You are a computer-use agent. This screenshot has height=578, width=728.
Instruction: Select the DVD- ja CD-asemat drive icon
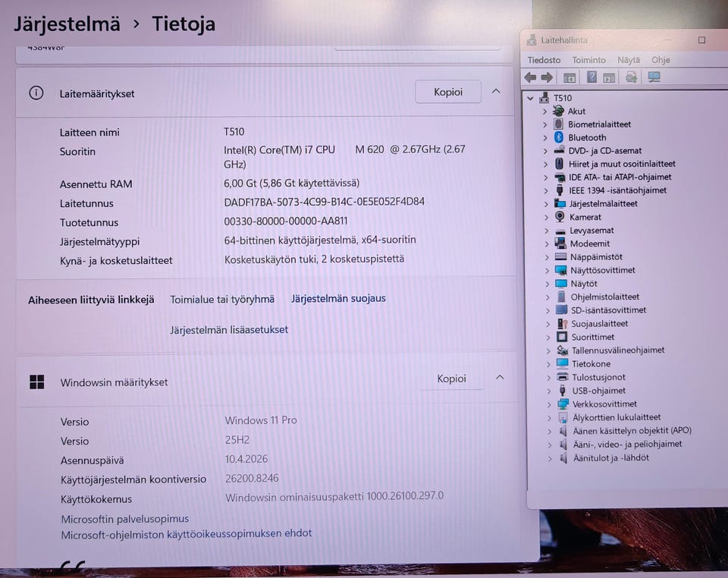coord(559,150)
